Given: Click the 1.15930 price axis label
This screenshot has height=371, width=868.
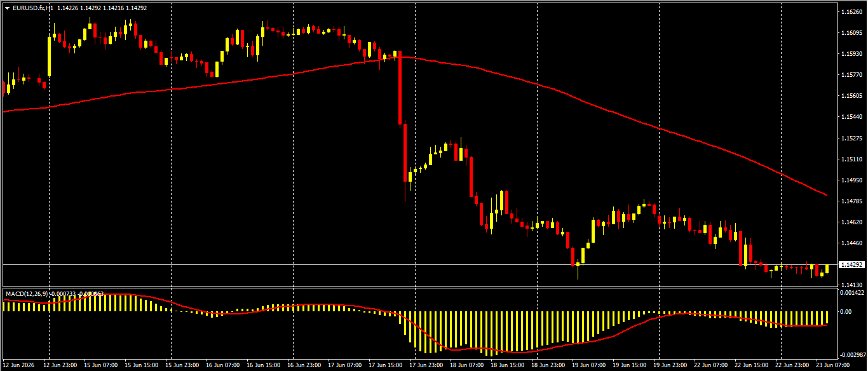Looking at the screenshot, I should pos(851,54).
